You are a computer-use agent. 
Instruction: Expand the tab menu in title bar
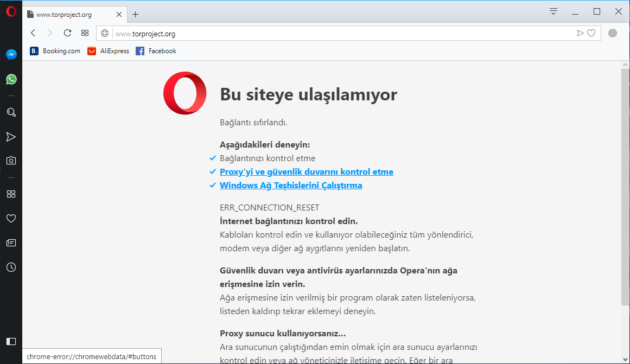pos(553,11)
